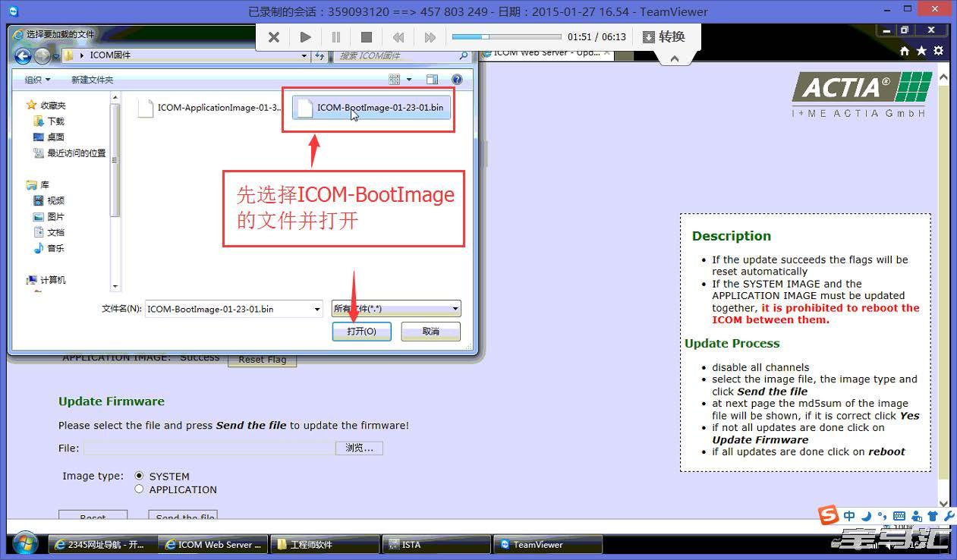The image size is (957, 560).
Task: Rewind the recorded session
Action: (x=398, y=36)
